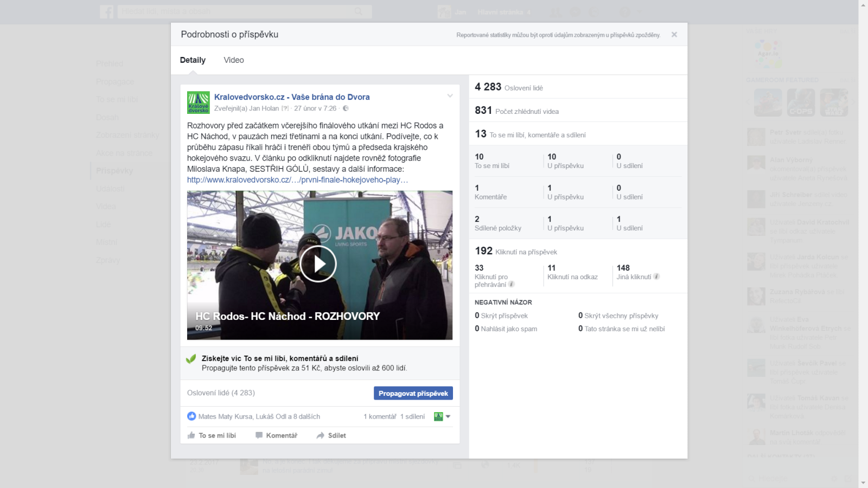Open Propagace in the background sidebar
This screenshot has width=868, height=488.
(x=115, y=82)
